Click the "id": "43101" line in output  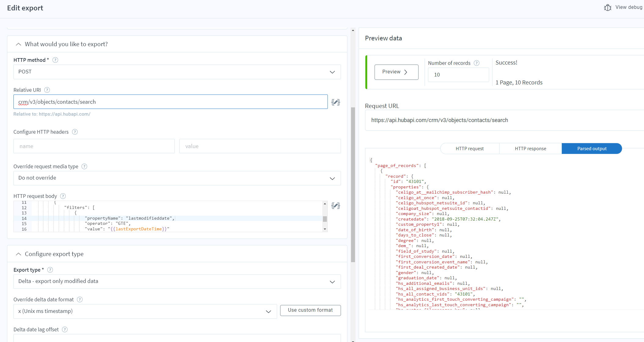click(x=408, y=182)
